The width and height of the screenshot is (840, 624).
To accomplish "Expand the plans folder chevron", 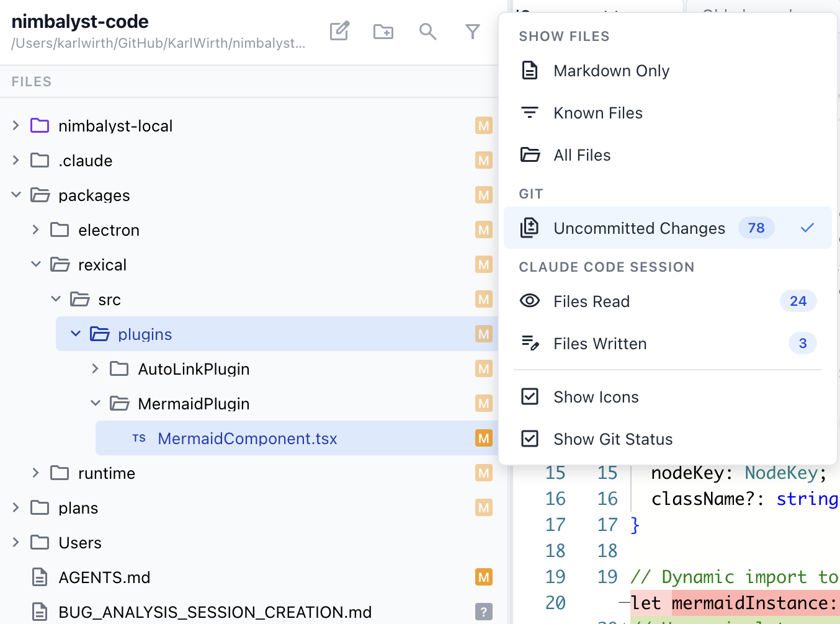I will tap(16, 508).
